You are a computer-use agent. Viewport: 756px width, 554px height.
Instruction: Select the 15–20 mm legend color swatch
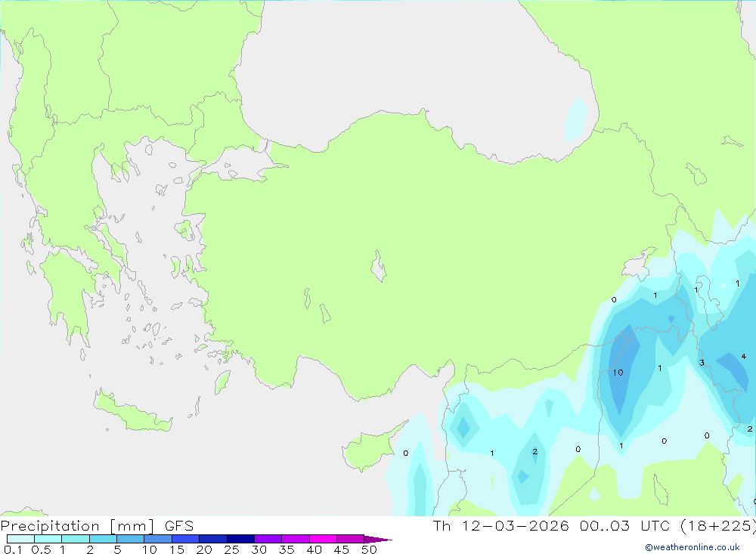point(185,539)
